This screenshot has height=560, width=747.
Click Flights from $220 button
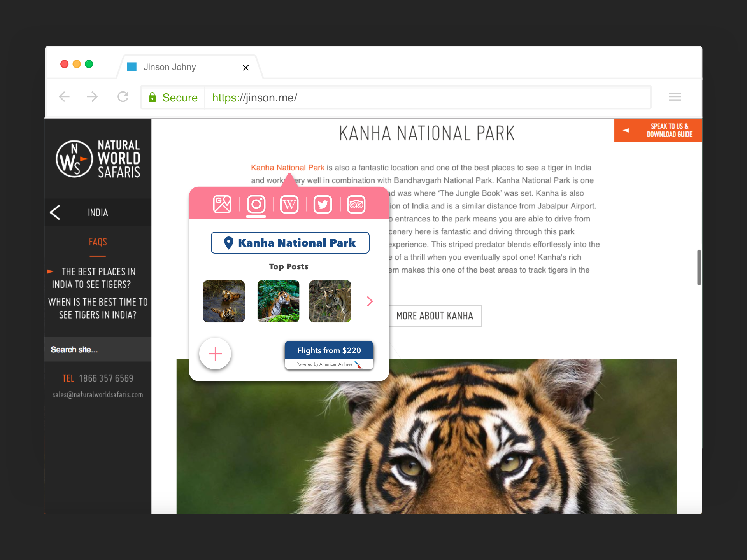coord(329,350)
